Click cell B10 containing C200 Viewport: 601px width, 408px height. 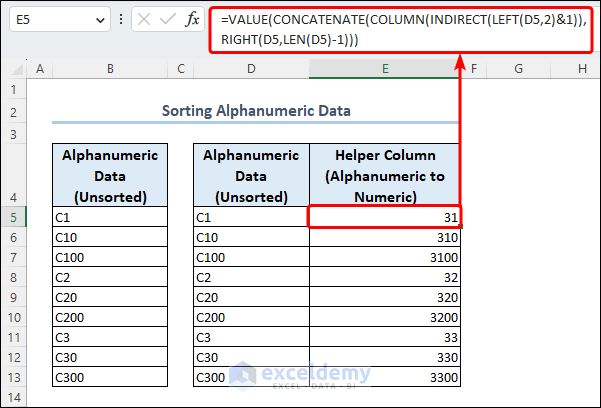(x=110, y=317)
